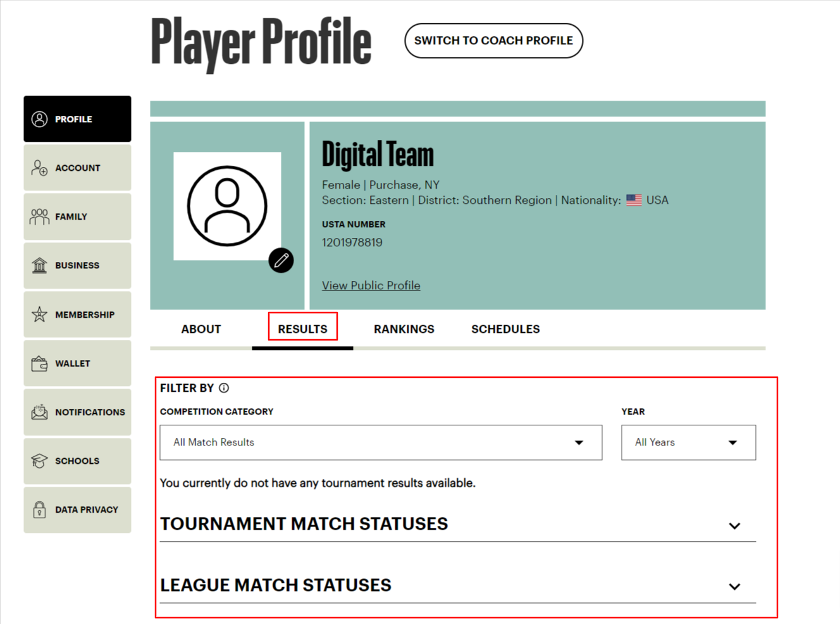Image resolution: width=840 pixels, height=624 pixels.
Task: Click the USTA NUMBER label
Action: pos(354,224)
